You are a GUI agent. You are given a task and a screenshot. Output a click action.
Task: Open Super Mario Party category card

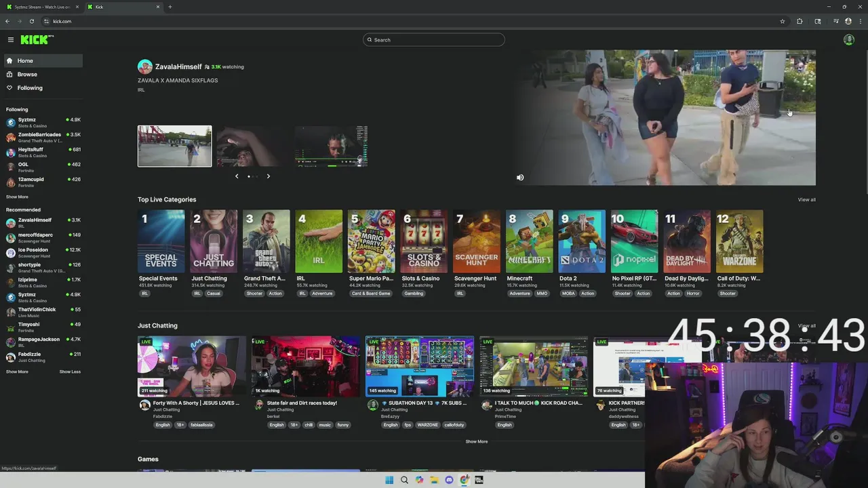coord(372,241)
